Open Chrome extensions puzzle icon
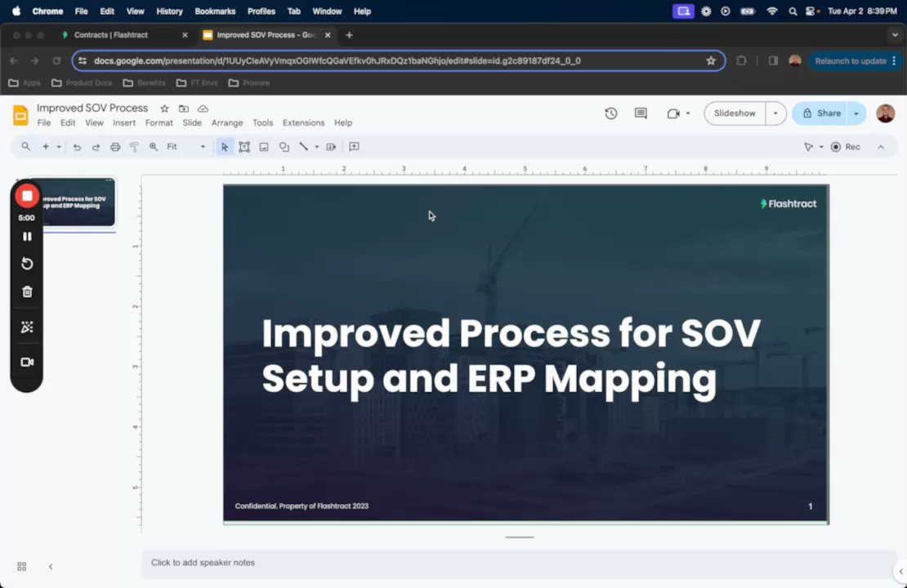Image resolution: width=907 pixels, height=588 pixels. tap(741, 60)
